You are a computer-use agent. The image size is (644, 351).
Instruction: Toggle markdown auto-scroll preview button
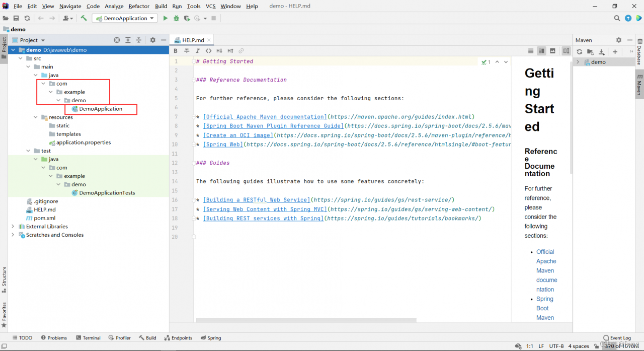[x=566, y=51]
